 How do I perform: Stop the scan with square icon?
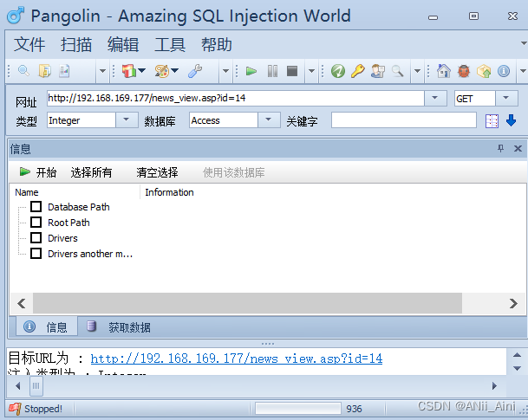click(x=292, y=71)
